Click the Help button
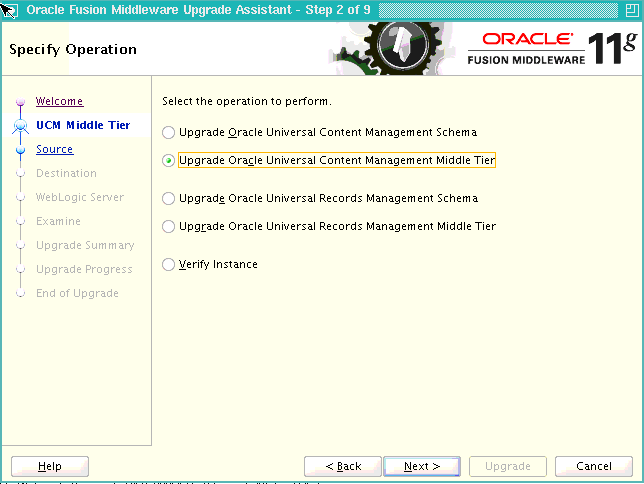Image resolution: width=644 pixels, height=484 pixels. pos(50,466)
